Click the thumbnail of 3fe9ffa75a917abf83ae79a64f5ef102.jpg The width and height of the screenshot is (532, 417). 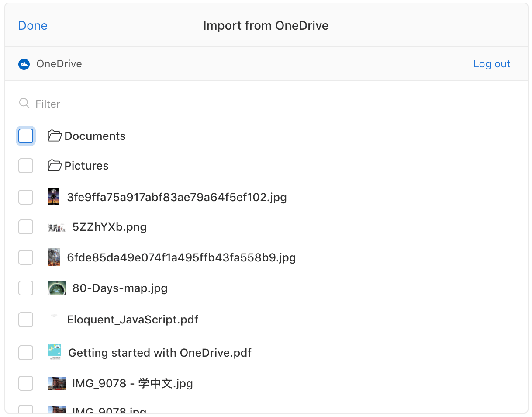[x=54, y=197]
